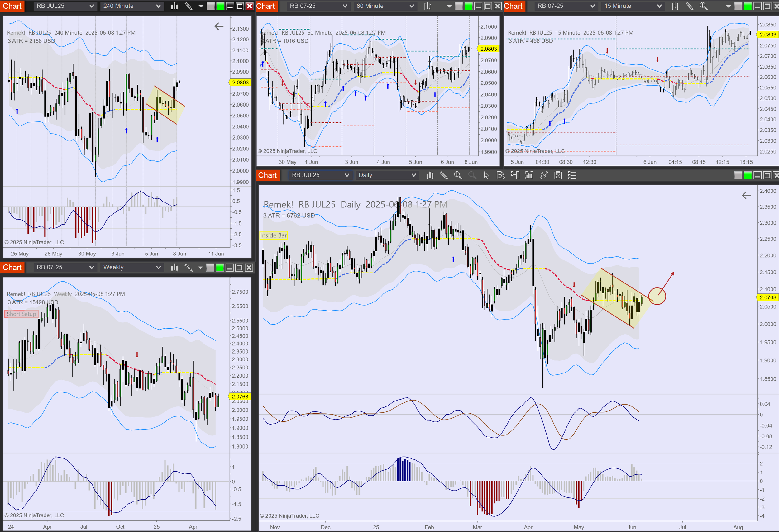Image resolution: width=779 pixels, height=532 pixels.
Task: Toggle green instrument link on Weekly chart
Action: [x=220, y=267]
